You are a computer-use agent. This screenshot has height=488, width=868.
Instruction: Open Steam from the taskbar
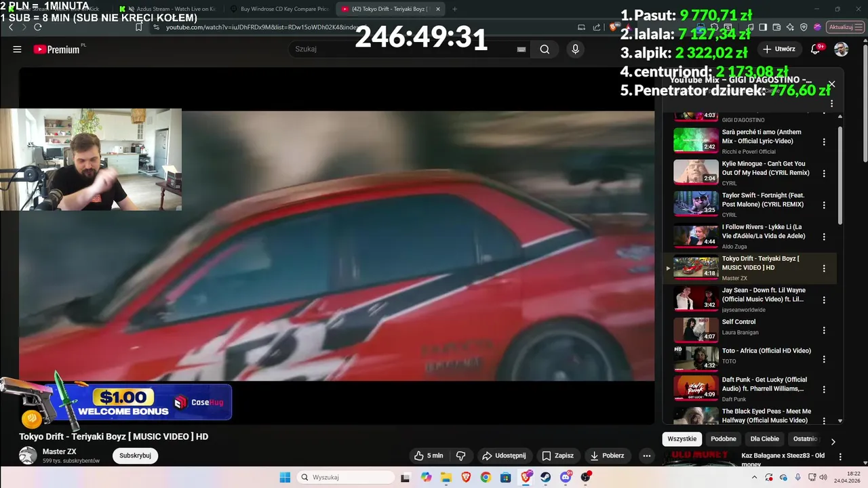546,477
